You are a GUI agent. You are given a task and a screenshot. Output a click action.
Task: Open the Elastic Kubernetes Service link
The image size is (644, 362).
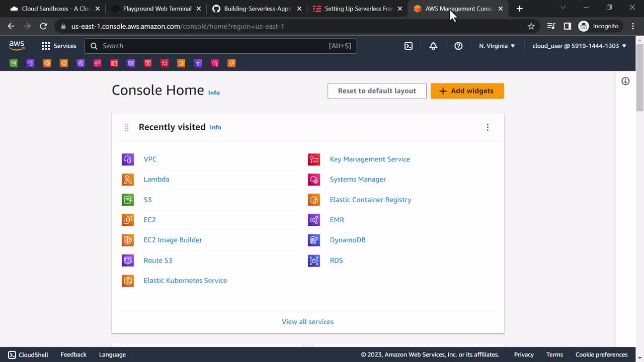pos(185,281)
